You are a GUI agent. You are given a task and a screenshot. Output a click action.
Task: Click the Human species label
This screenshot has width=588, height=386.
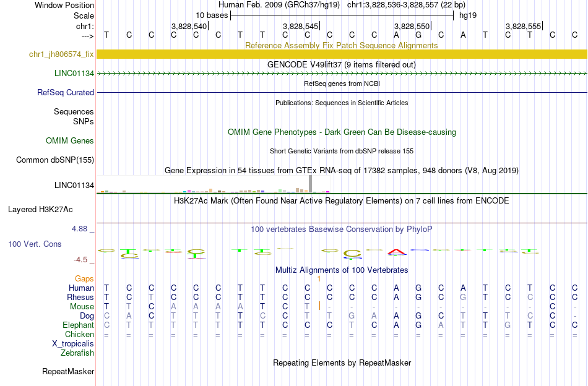point(81,288)
